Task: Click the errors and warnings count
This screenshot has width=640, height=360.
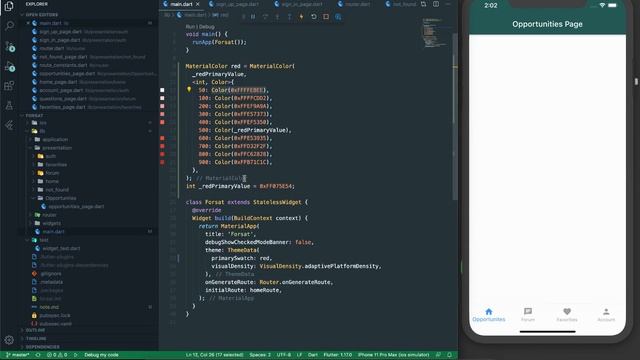Action: point(57,355)
